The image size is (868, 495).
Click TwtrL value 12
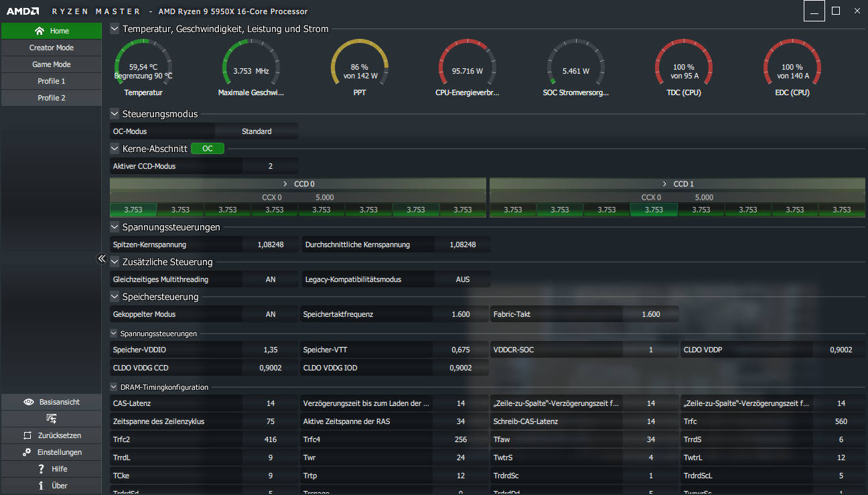pos(841,457)
